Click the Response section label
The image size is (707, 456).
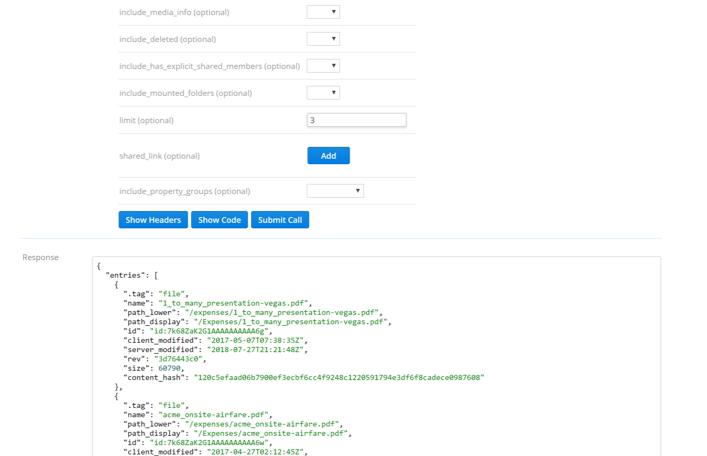(x=41, y=257)
